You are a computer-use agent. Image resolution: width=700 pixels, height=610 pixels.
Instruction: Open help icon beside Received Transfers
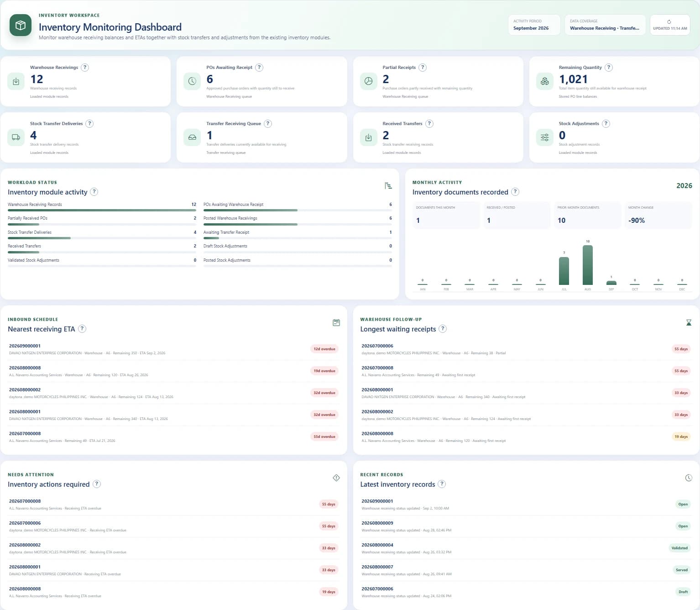click(x=429, y=124)
